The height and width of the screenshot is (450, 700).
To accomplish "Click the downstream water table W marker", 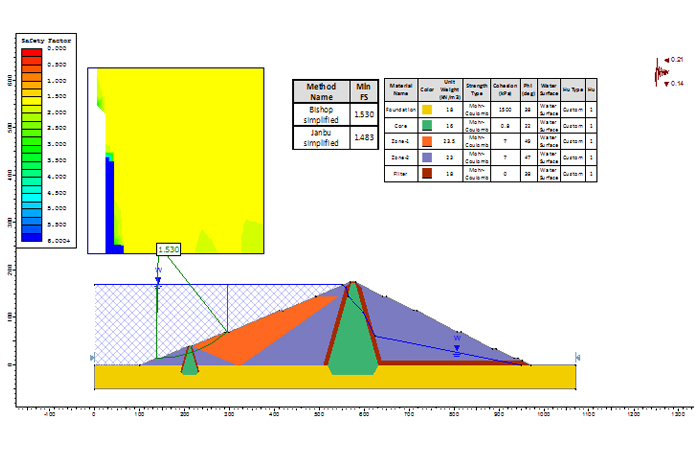I will (x=457, y=339).
